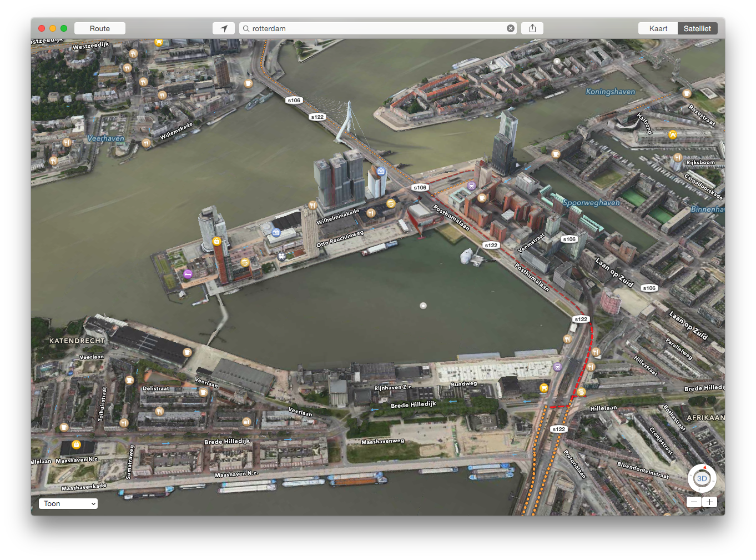Select the shopping bag icon above Maashaven N.z.
This screenshot has height=560, width=756.
76,444
